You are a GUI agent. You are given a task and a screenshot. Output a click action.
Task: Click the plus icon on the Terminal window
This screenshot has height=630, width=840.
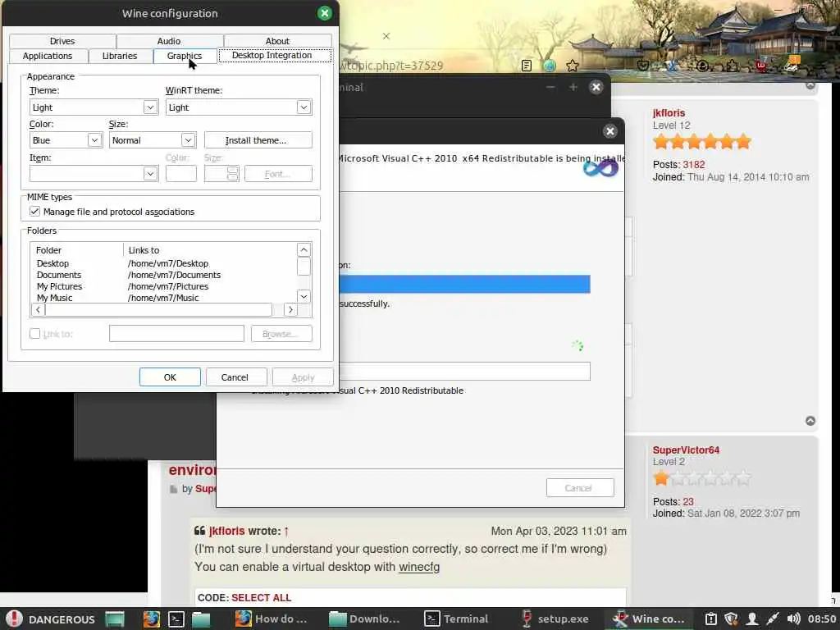tap(573, 87)
